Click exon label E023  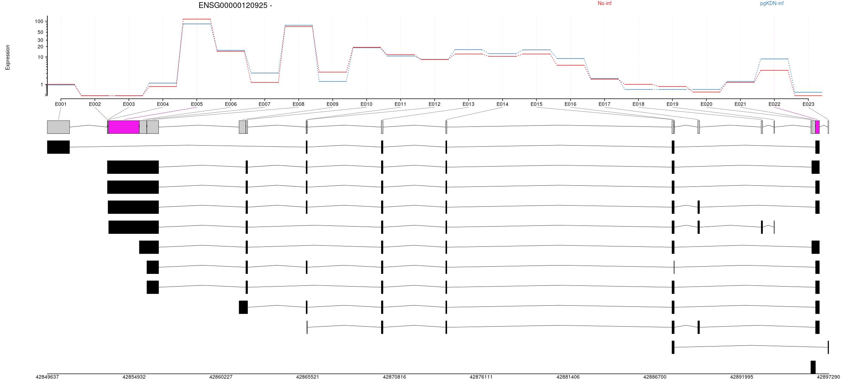click(808, 104)
